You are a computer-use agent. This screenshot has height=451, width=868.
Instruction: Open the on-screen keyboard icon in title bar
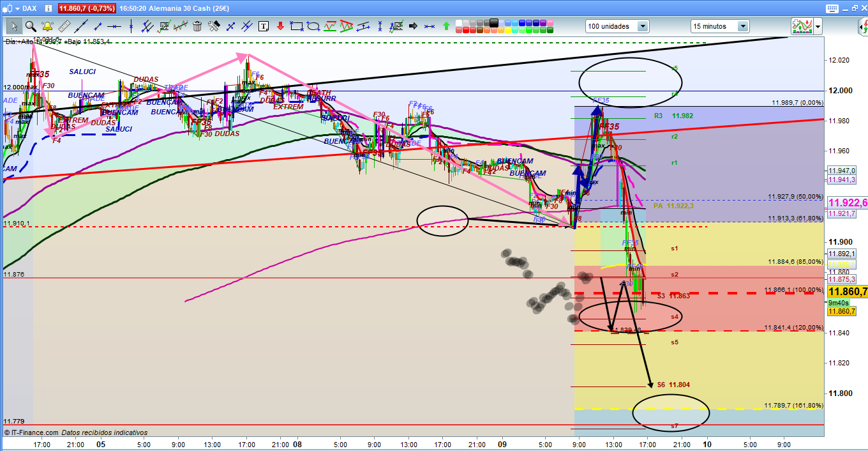click(x=832, y=8)
